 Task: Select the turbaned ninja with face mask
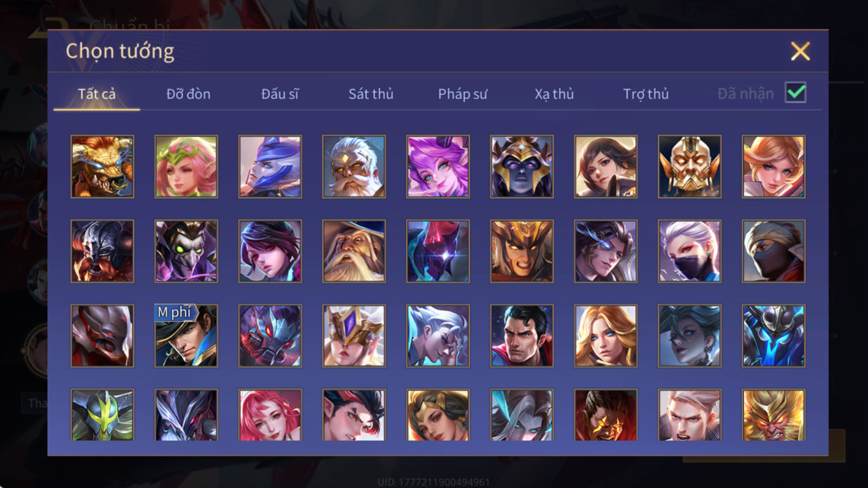point(774,251)
